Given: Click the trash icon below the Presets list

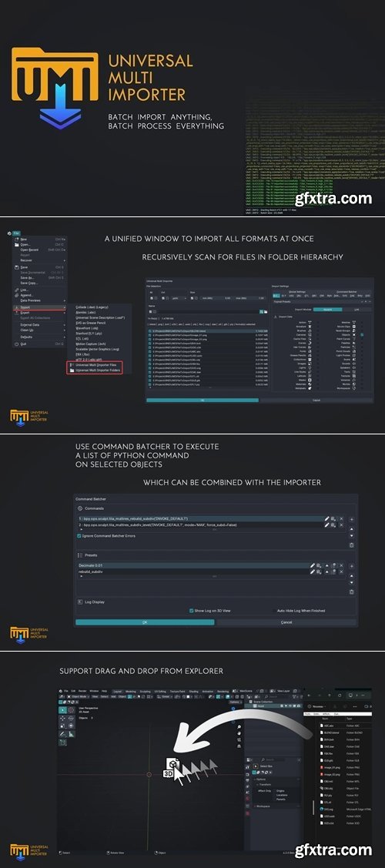Looking at the screenshot, I should [x=352, y=592].
